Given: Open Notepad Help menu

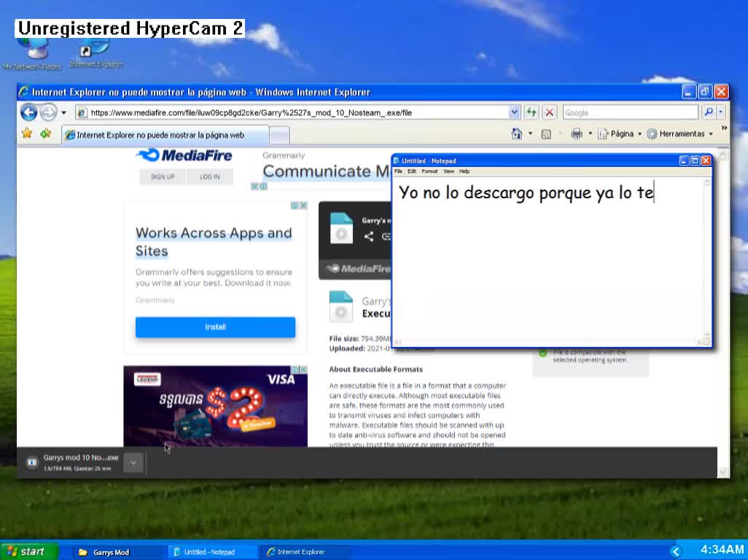Looking at the screenshot, I should pos(464,171).
